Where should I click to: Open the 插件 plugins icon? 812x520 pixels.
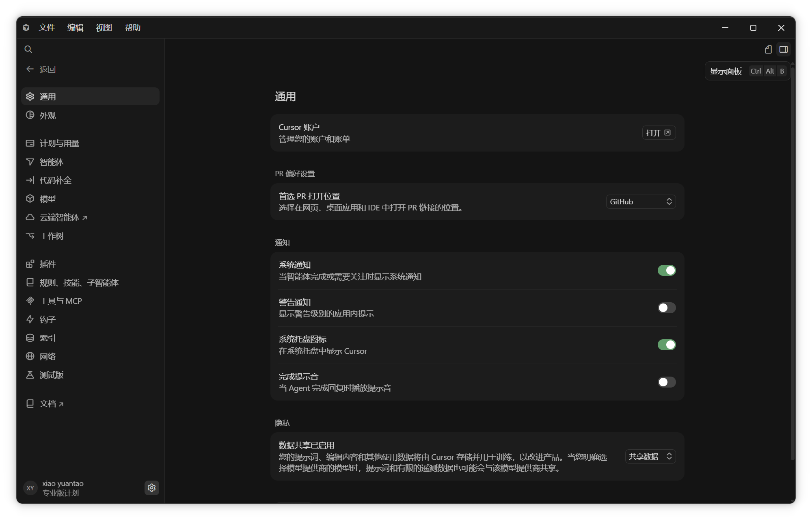(x=30, y=264)
